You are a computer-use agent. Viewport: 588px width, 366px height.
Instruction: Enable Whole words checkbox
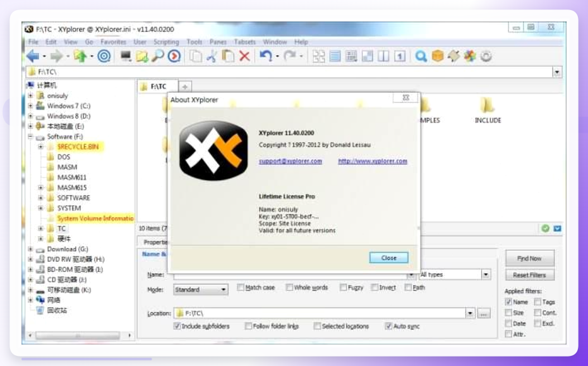(289, 288)
